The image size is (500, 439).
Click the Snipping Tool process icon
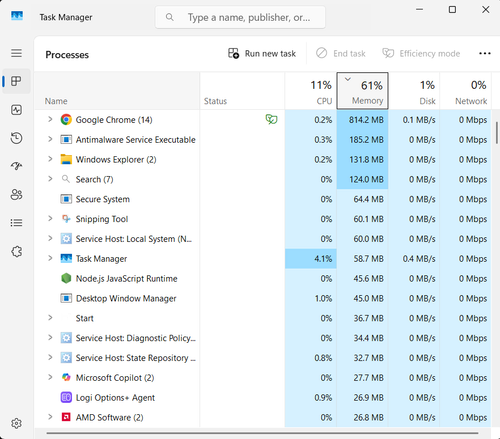click(66, 219)
